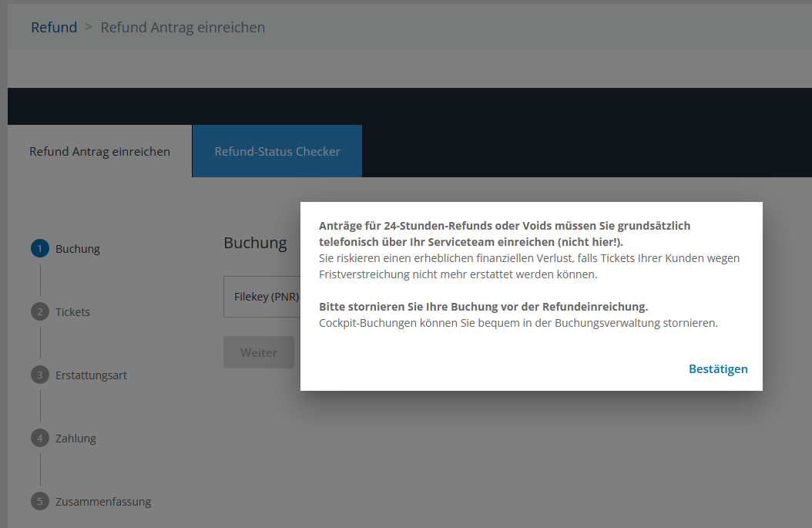The width and height of the screenshot is (812, 528).
Task: Click the greyed-out Weiter button
Action: coord(258,352)
